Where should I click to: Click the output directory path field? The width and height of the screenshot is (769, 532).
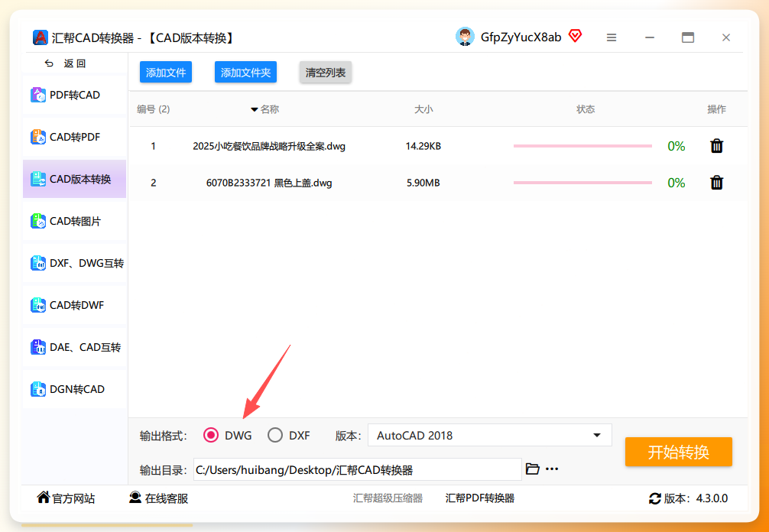(358, 470)
